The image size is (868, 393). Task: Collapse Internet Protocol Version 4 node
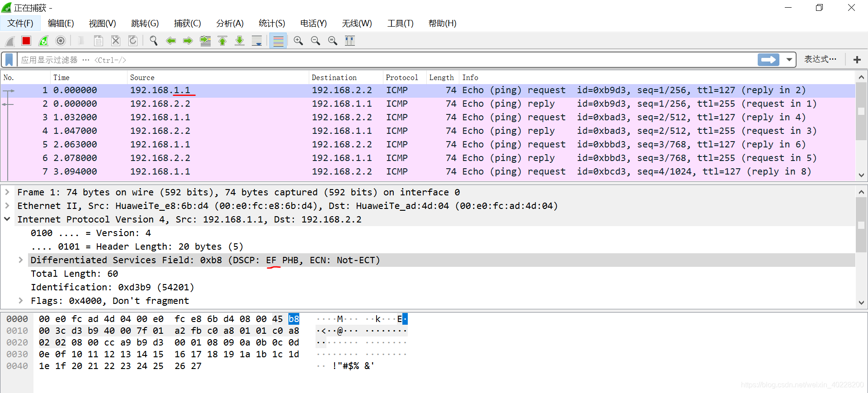pyautogui.click(x=7, y=219)
